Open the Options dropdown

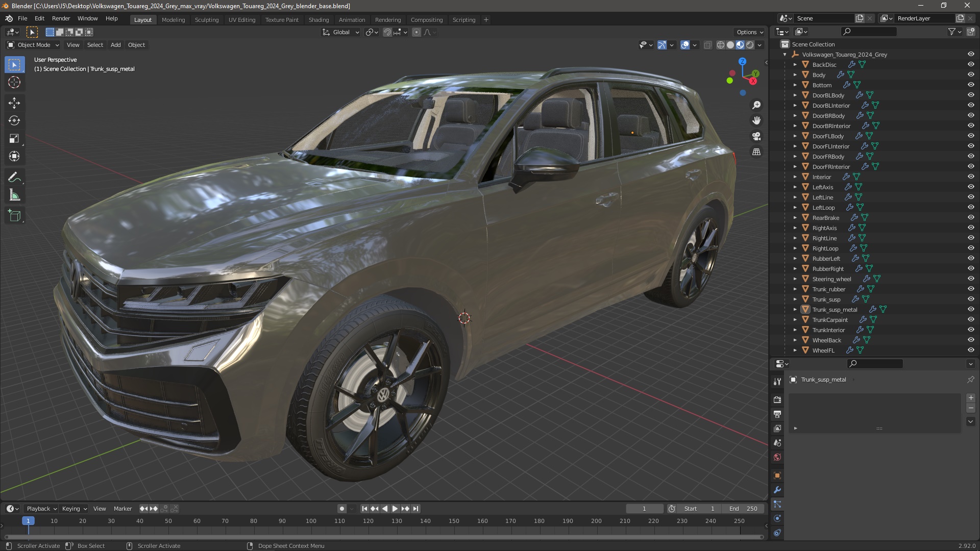[x=750, y=32]
